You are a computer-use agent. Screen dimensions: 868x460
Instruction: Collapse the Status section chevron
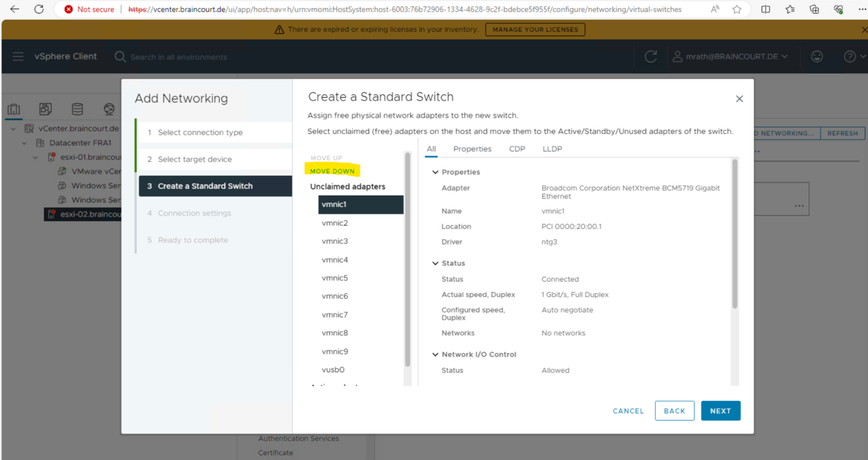[x=435, y=263]
